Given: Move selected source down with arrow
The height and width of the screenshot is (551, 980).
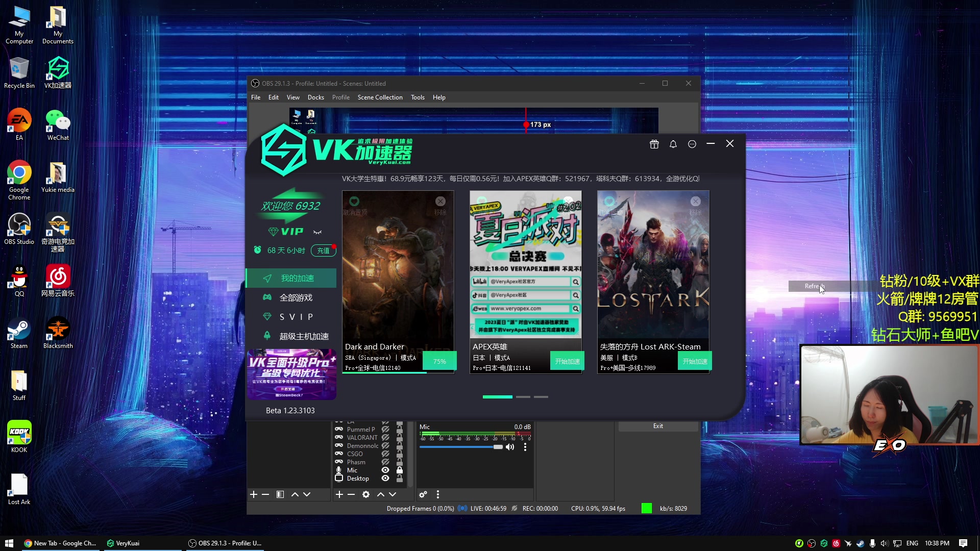Looking at the screenshot, I should click(393, 494).
